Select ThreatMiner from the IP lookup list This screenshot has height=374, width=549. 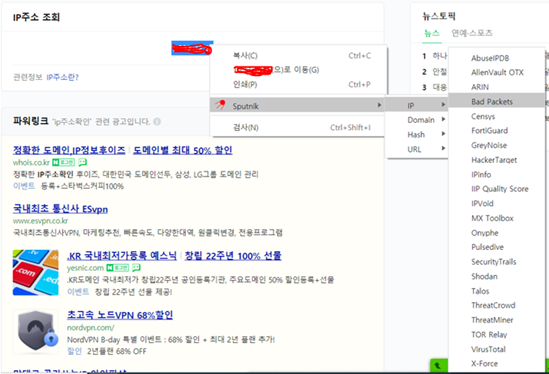click(x=496, y=320)
